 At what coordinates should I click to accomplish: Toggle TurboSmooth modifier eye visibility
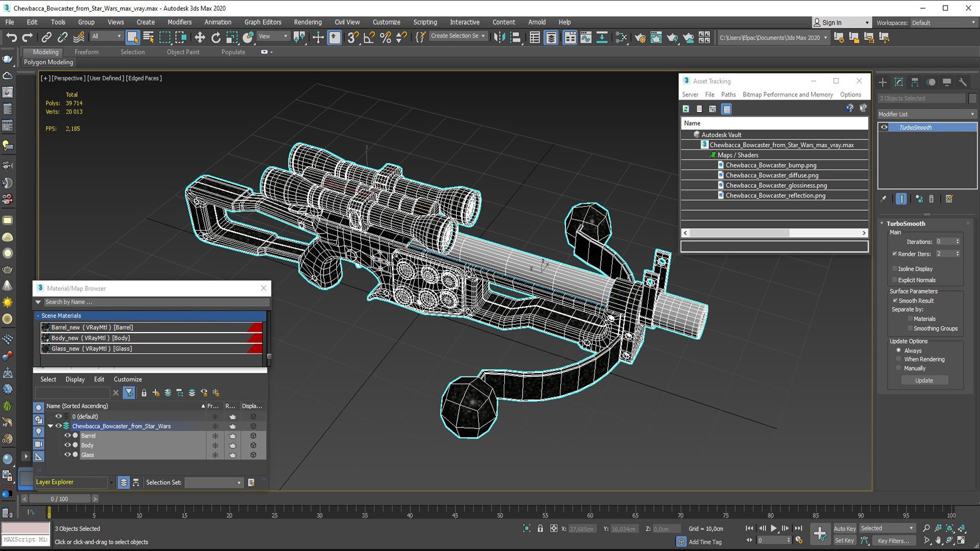(884, 128)
